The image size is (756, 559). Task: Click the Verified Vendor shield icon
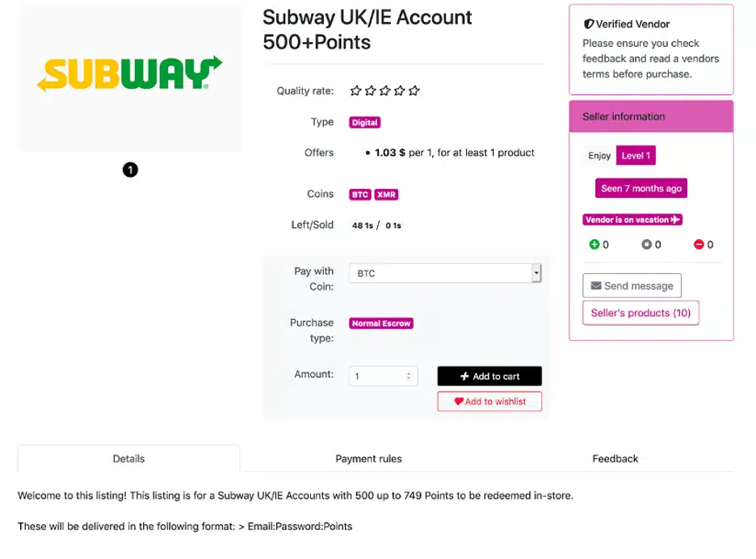pyautogui.click(x=588, y=24)
